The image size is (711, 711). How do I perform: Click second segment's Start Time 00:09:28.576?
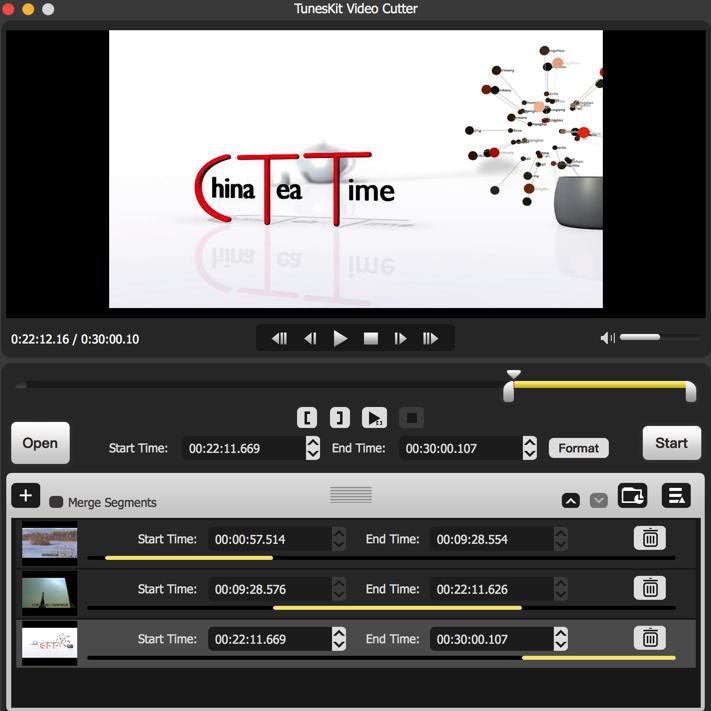coord(270,589)
